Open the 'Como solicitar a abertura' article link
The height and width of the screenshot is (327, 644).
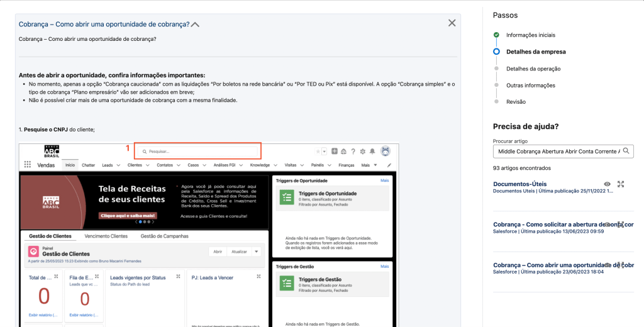(563, 224)
